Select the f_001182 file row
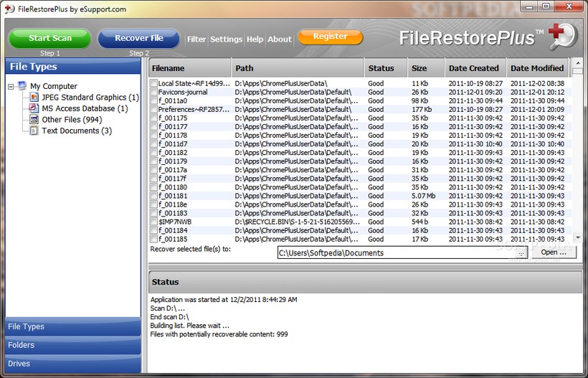 point(360,152)
